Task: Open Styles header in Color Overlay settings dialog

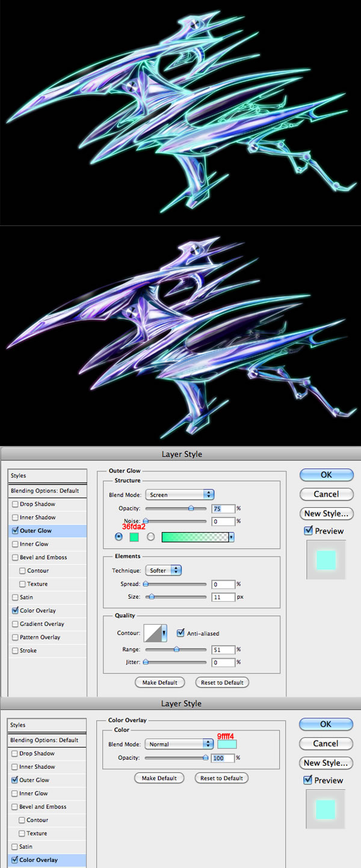Action: tap(48, 725)
